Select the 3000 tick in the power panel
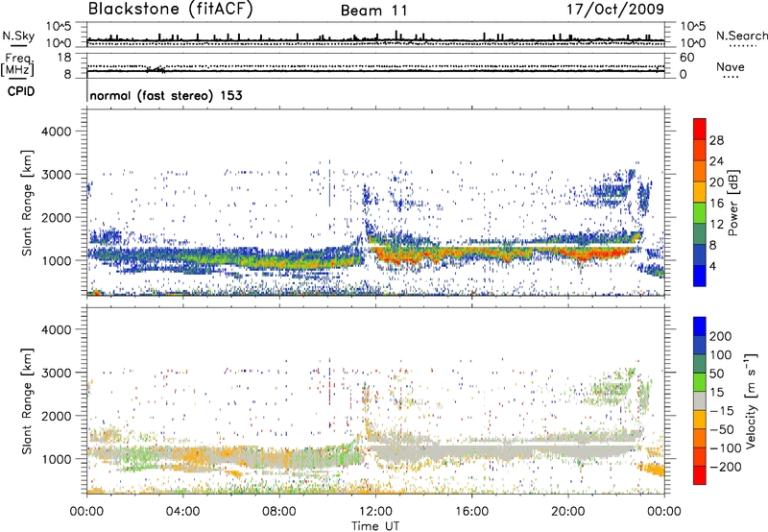 point(56,175)
